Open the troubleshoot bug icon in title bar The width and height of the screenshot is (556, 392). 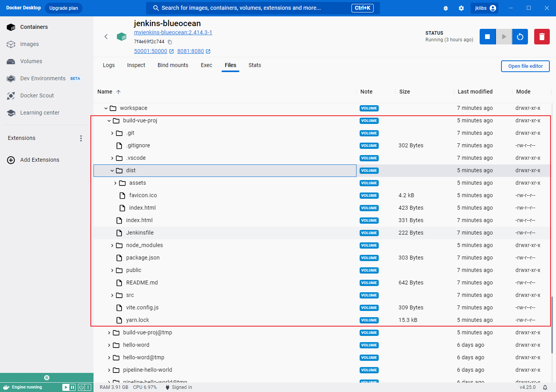pos(446,8)
